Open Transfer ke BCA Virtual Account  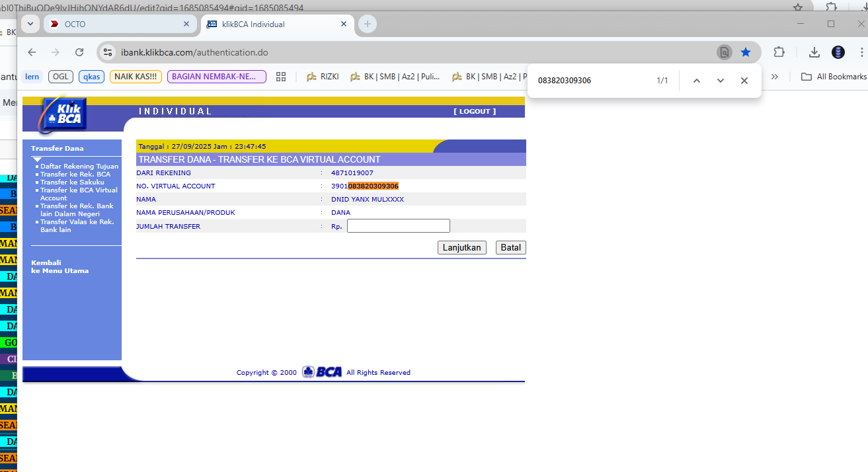tap(79, 194)
